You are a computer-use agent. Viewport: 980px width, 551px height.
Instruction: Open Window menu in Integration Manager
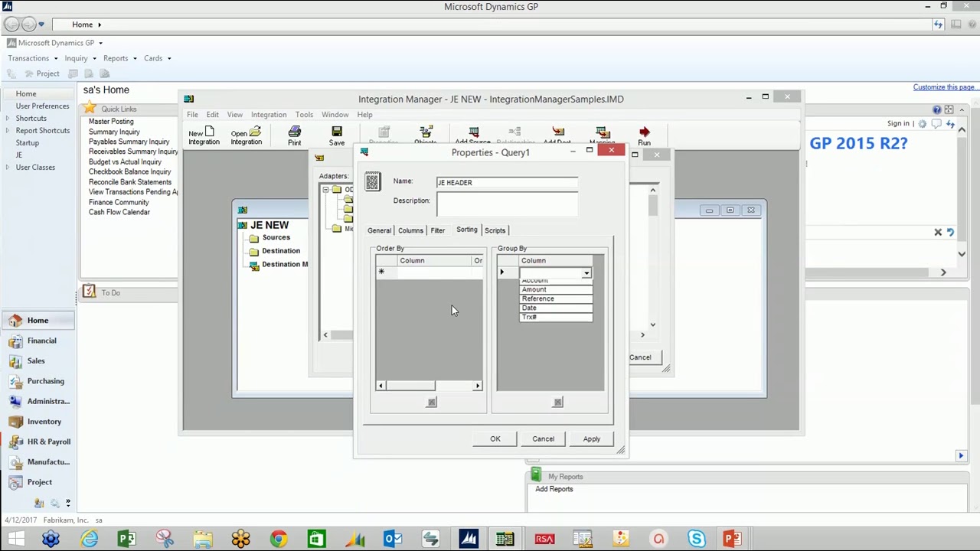pyautogui.click(x=335, y=115)
